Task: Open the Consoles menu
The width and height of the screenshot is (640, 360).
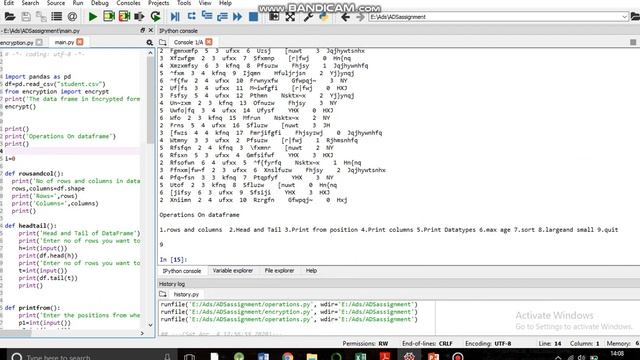Action: point(128,3)
